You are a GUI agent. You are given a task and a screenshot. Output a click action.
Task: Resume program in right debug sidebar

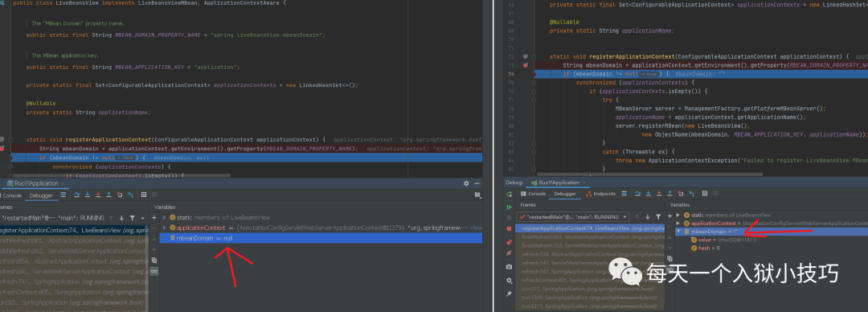510,207
